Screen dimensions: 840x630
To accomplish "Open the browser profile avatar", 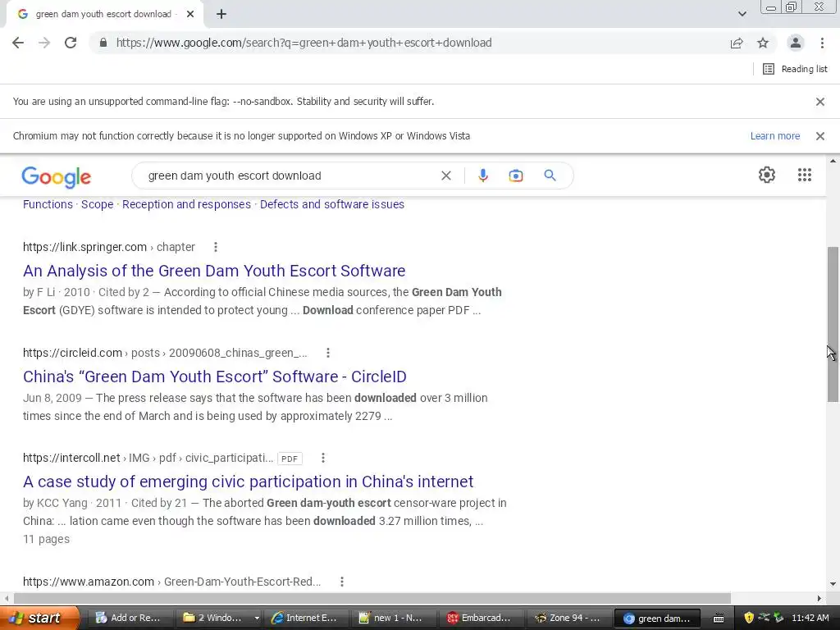I will pyautogui.click(x=796, y=43).
